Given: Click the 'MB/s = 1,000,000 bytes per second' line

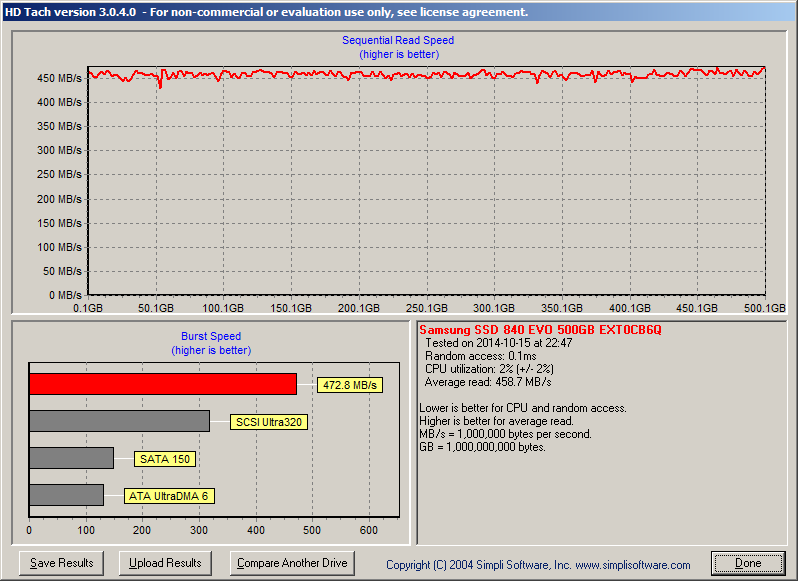Looking at the screenshot, I should click(x=505, y=434).
